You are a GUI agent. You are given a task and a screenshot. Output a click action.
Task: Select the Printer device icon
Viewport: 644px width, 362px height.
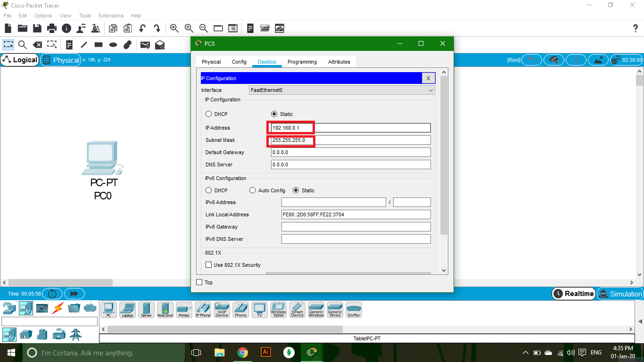pos(184,310)
